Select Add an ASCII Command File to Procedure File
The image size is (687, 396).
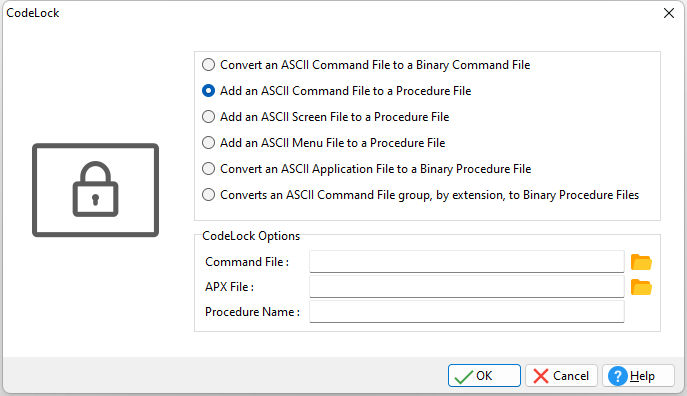[336, 91]
